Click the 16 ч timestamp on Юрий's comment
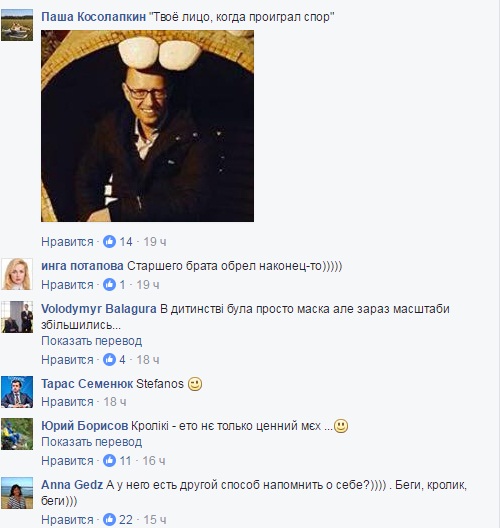Screen dimensions: 500x528 (154, 461)
